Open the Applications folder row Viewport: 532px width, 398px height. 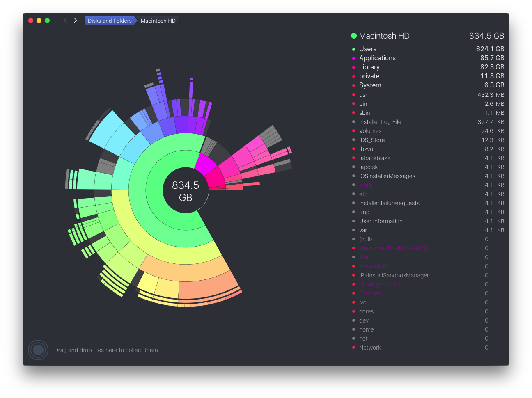pyautogui.click(x=428, y=58)
